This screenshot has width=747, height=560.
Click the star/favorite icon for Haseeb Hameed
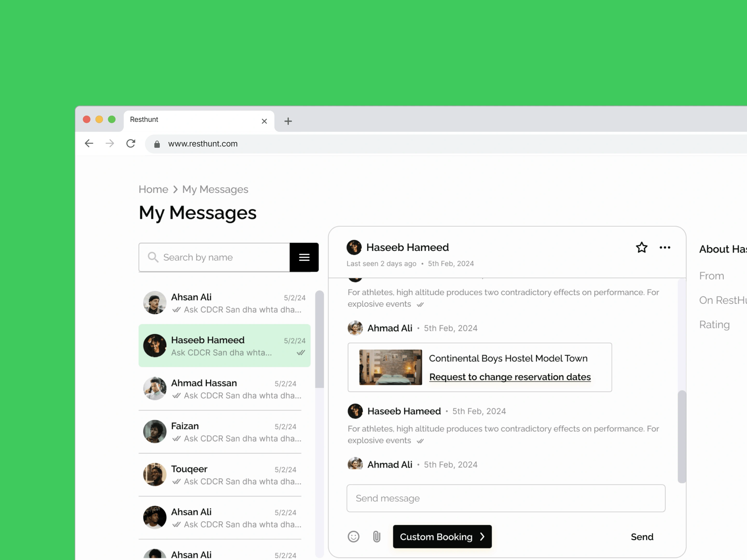coord(642,247)
